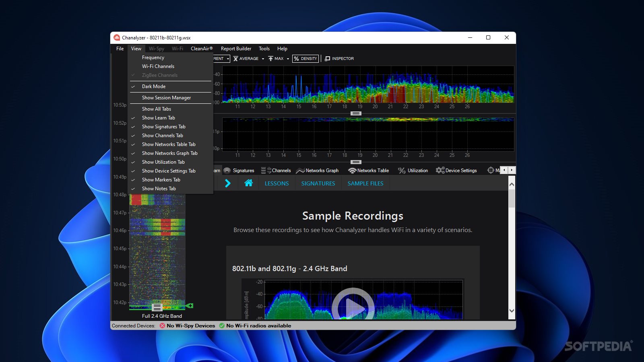The width and height of the screenshot is (644, 362).
Task: Open the Max dropdown arrow
Action: pyautogui.click(x=288, y=59)
